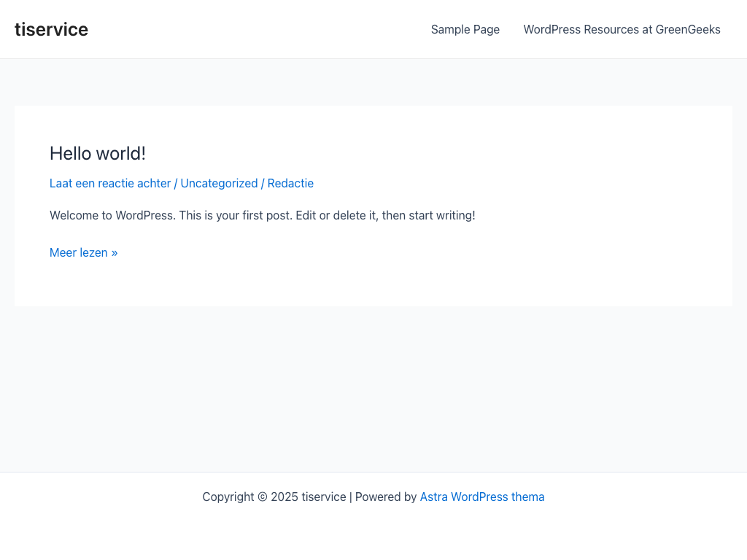
Task: Select Laat een reactie achter link
Action: pos(110,183)
